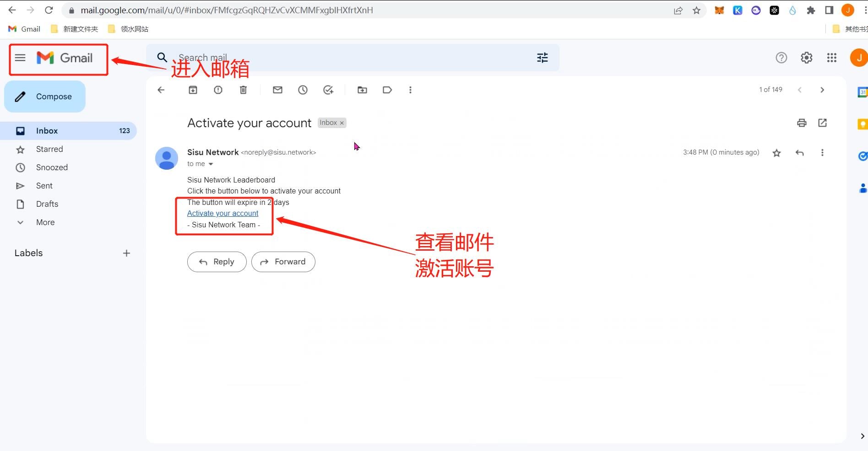Image resolution: width=868 pixels, height=451 pixels.
Task: Switch to the Sent folder
Action: point(44,186)
